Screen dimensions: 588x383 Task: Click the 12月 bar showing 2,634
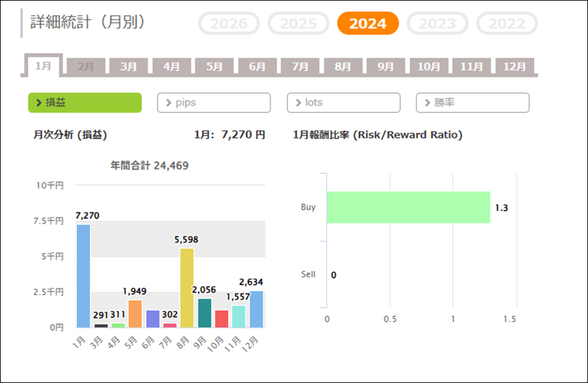pos(256,308)
